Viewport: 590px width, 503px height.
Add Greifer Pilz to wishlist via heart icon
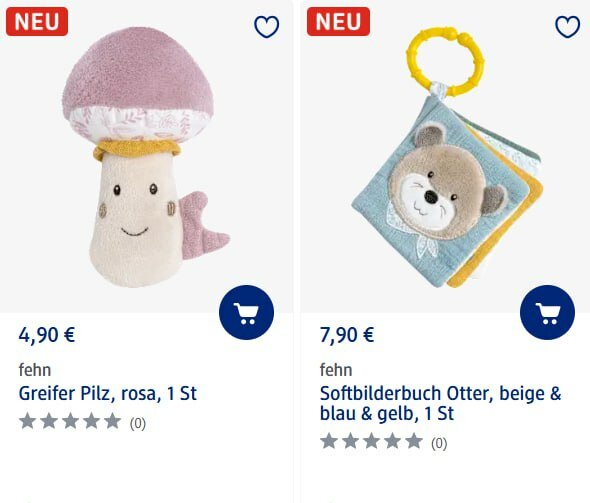tap(266, 27)
